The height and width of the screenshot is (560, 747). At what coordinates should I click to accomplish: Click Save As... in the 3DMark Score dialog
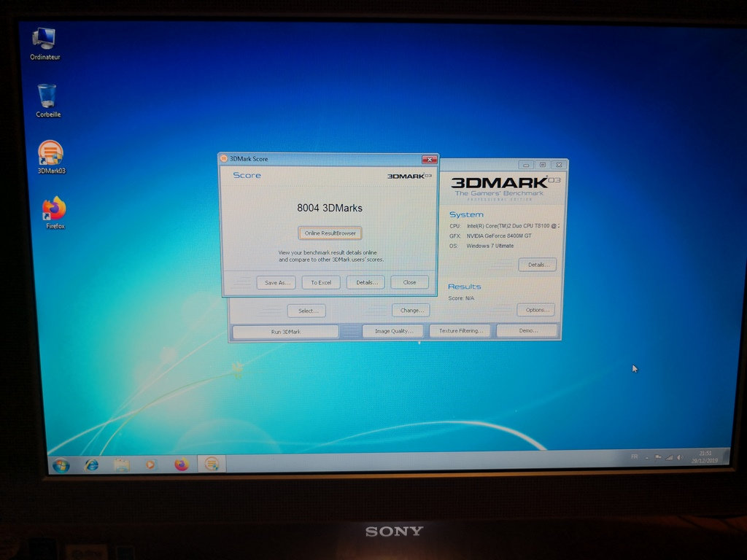(276, 282)
